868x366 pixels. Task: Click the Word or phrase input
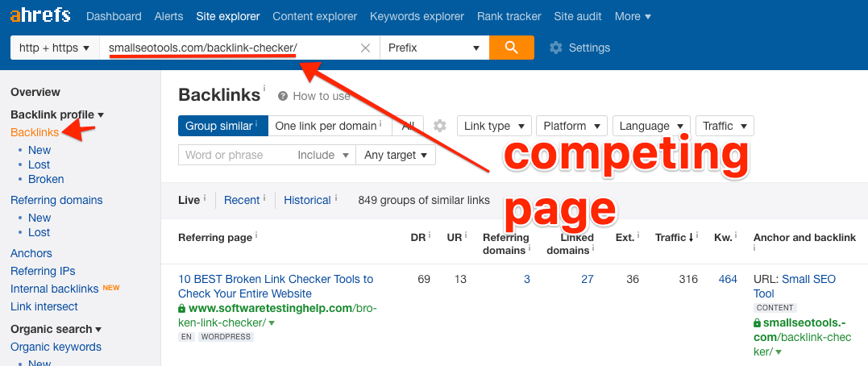236,155
